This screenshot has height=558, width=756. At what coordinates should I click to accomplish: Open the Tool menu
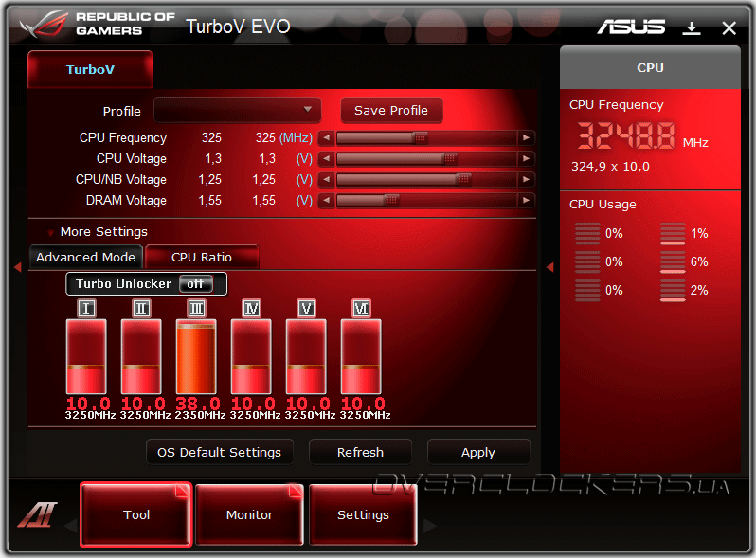(x=136, y=514)
